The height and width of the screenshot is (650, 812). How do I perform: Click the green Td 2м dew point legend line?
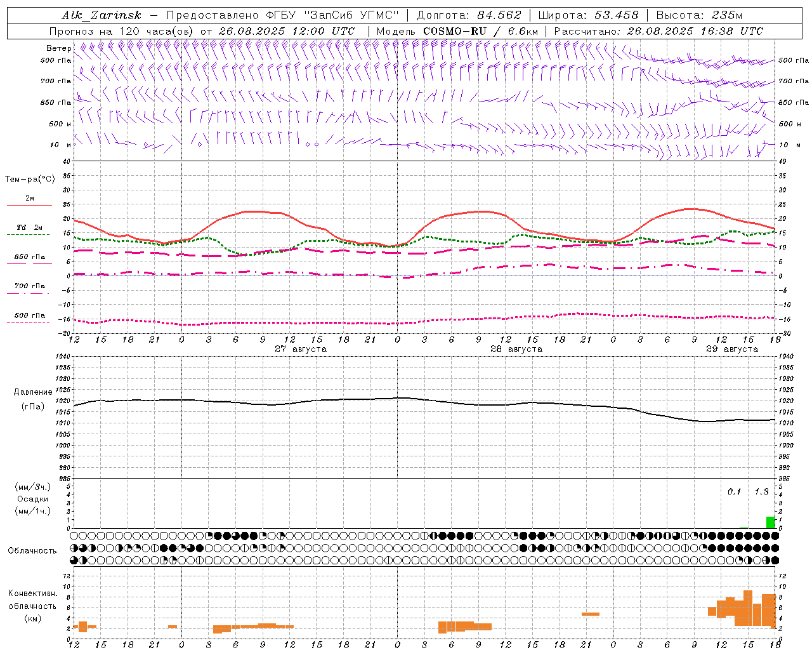pyautogui.click(x=28, y=234)
